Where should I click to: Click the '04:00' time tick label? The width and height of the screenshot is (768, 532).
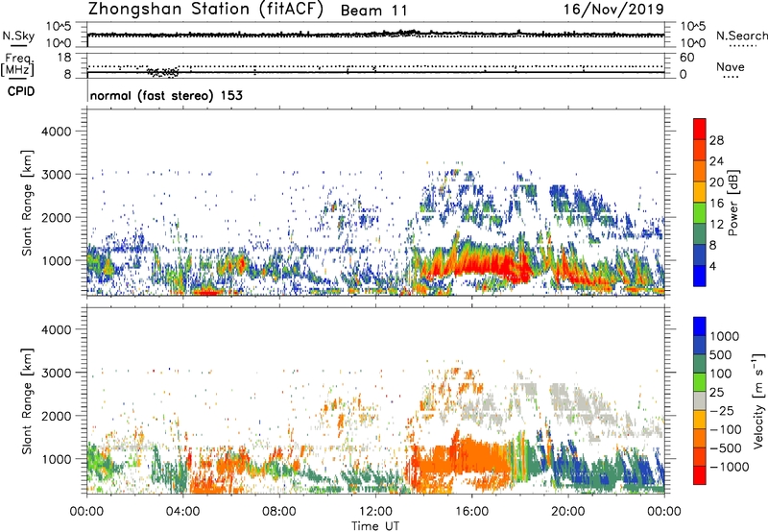[x=182, y=512]
